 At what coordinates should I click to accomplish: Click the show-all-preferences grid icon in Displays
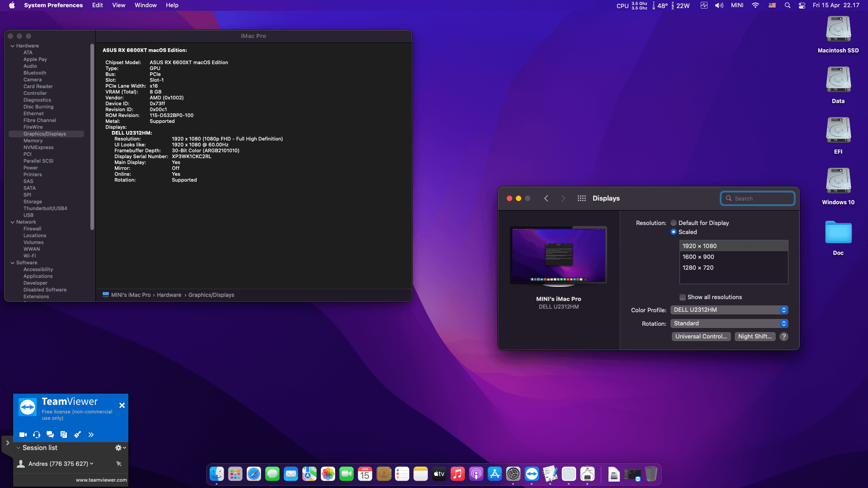click(581, 198)
